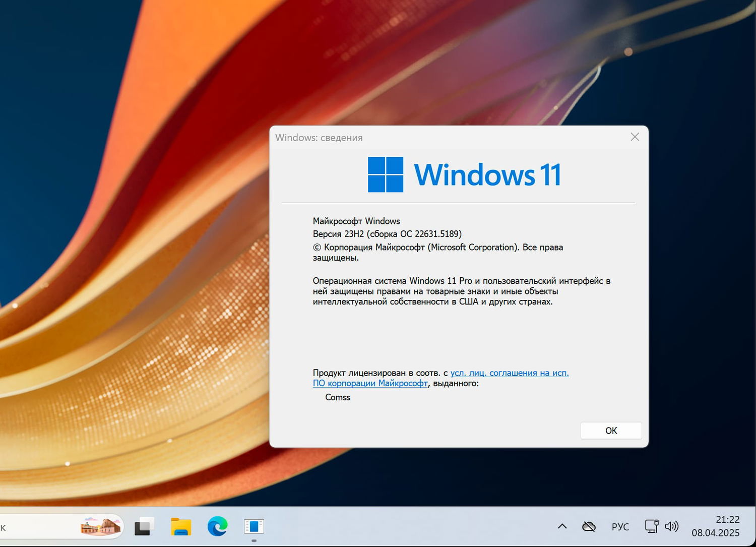This screenshot has width=756, height=547.
Task: Open File Explorer from the taskbar
Action: [180, 527]
